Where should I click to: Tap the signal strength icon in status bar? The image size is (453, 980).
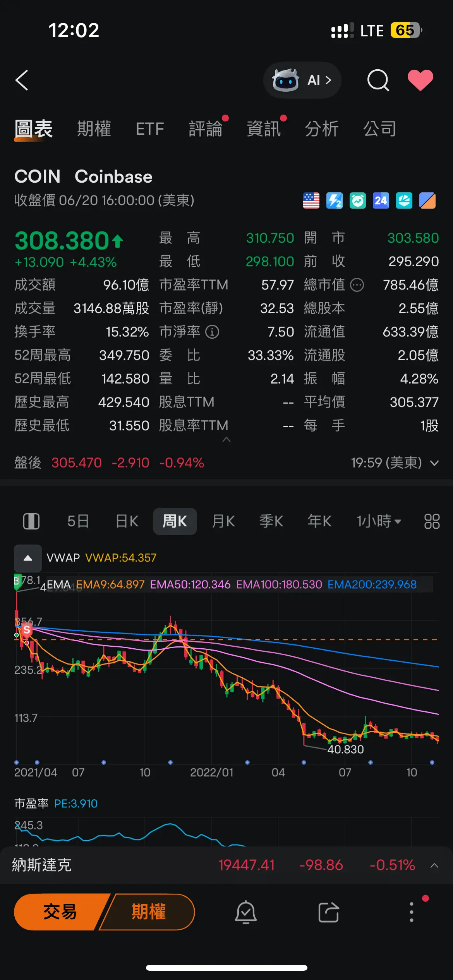point(342,31)
